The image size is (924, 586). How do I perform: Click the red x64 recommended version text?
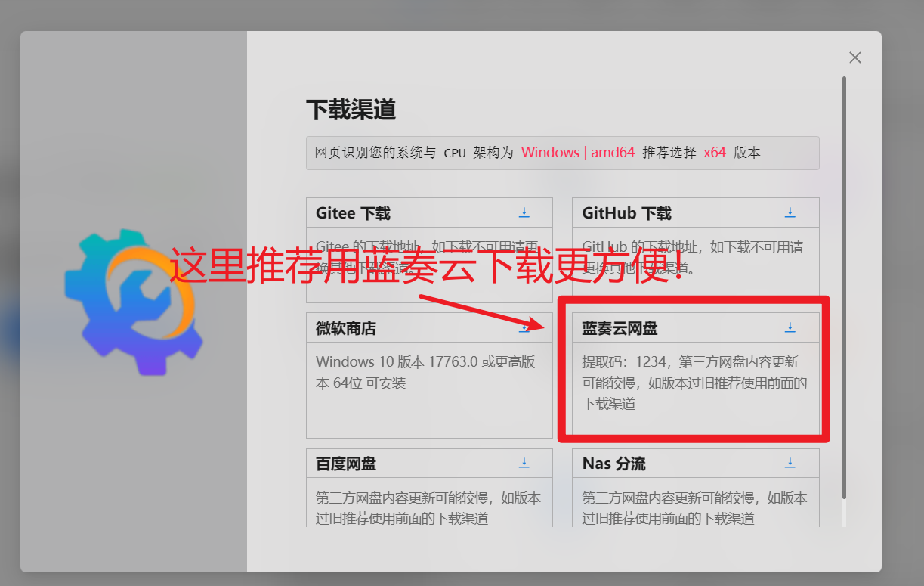(x=714, y=152)
